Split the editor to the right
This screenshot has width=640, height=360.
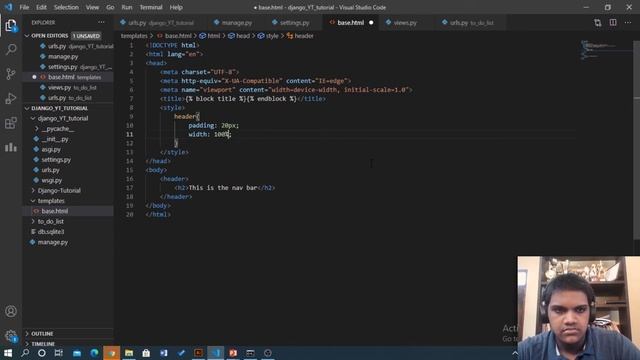tap(613, 22)
